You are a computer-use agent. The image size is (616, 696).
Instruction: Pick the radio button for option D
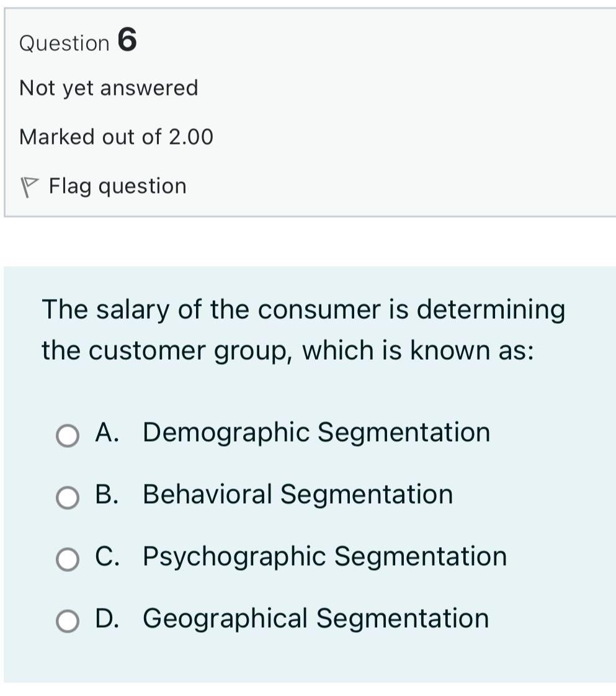click(x=68, y=620)
